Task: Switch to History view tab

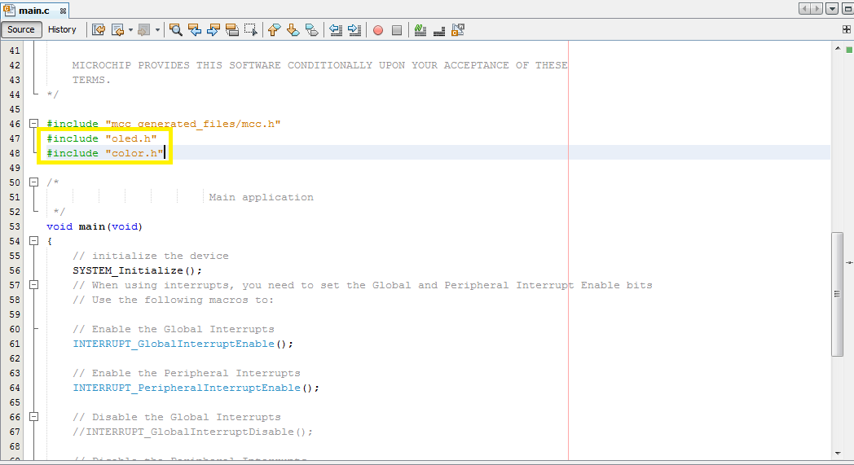Action: 62,30
